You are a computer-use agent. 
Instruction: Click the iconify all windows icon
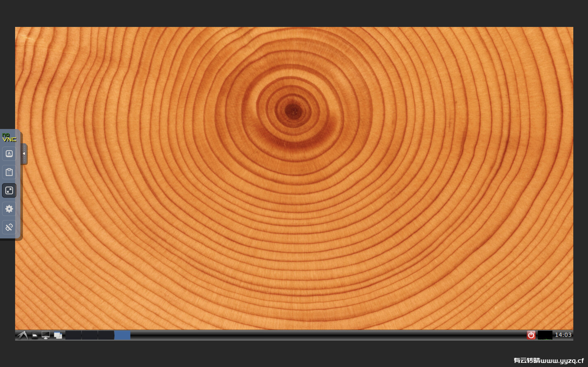coord(58,335)
